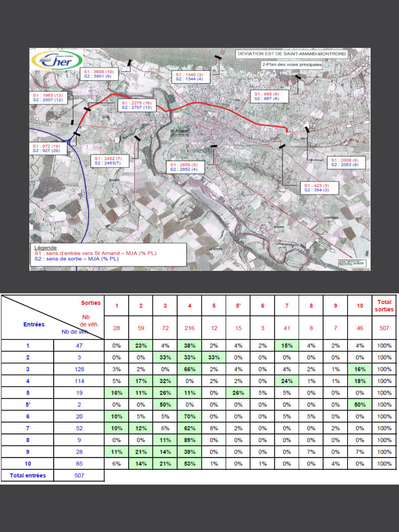This screenshot has height=532, width=399.
Task: Click the 'Sorties' header label in table
Action: (x=91, y=303)
